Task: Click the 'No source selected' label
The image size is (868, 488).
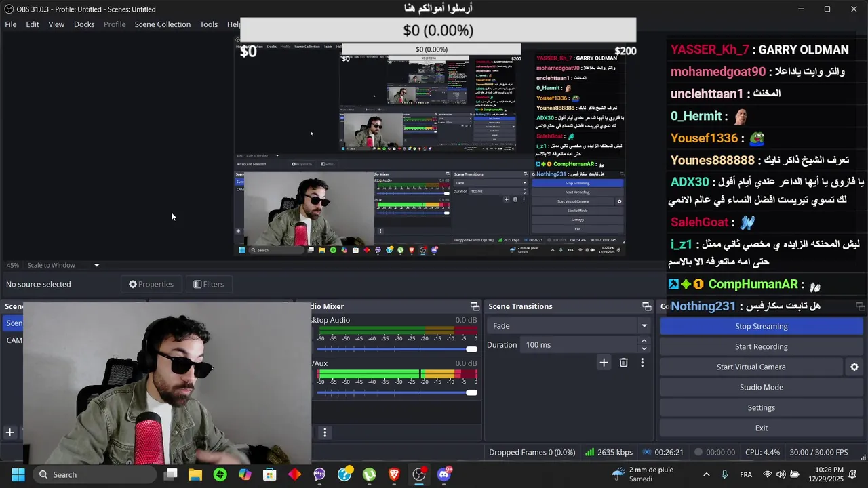Action: click(39, 284)
